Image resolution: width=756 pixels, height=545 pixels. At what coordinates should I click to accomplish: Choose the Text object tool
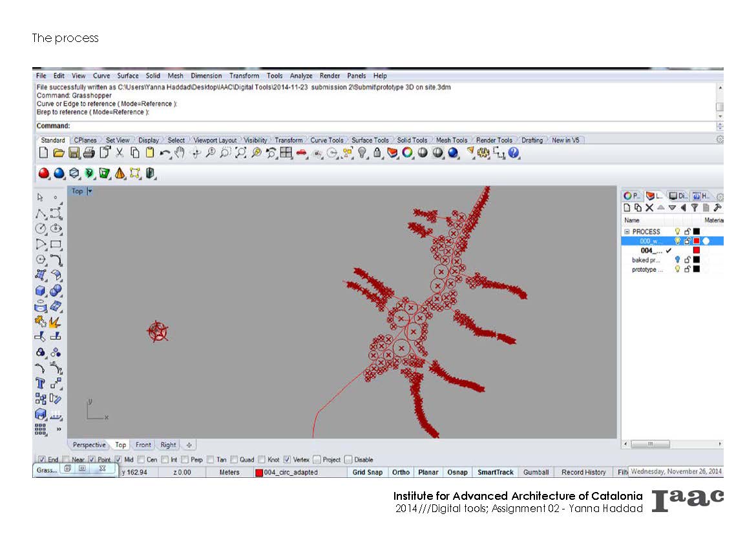click(x=41, y=384)
